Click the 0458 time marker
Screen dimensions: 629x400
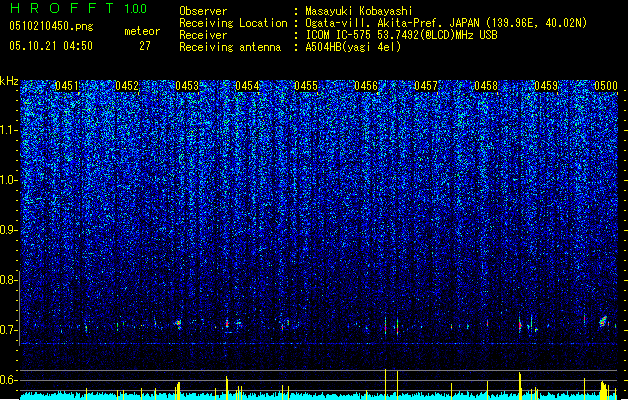486,86
